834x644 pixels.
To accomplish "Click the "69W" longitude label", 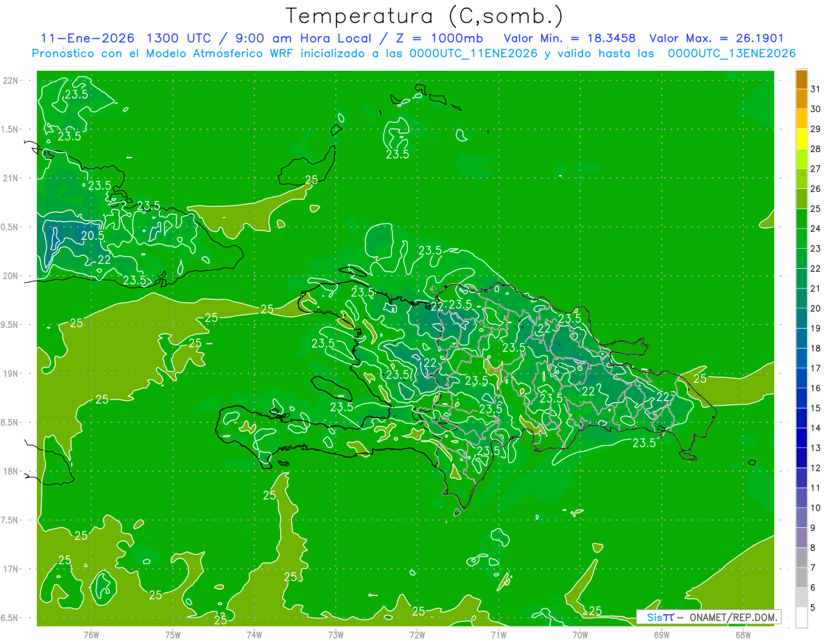I will point(662,635).
